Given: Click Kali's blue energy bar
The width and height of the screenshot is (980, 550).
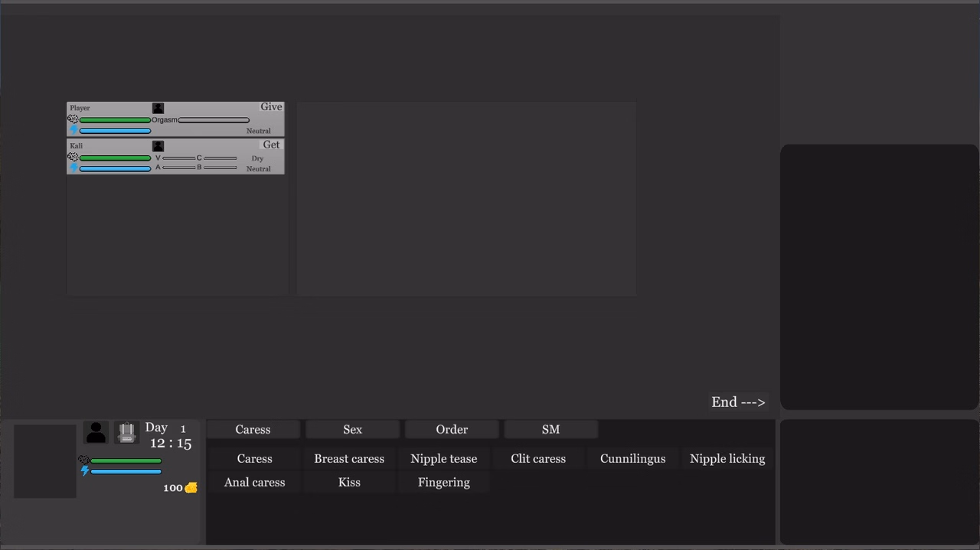Looking at the screenshot, I should pos(116,168).
